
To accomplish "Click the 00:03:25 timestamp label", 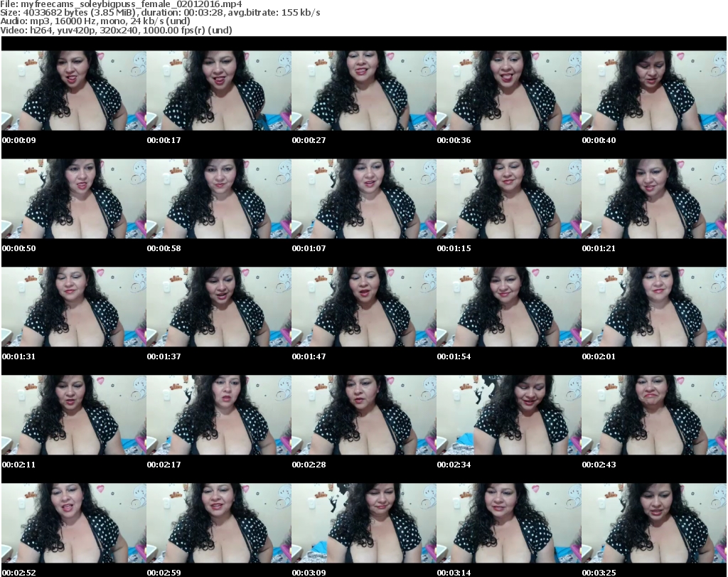I will (599, 573).
